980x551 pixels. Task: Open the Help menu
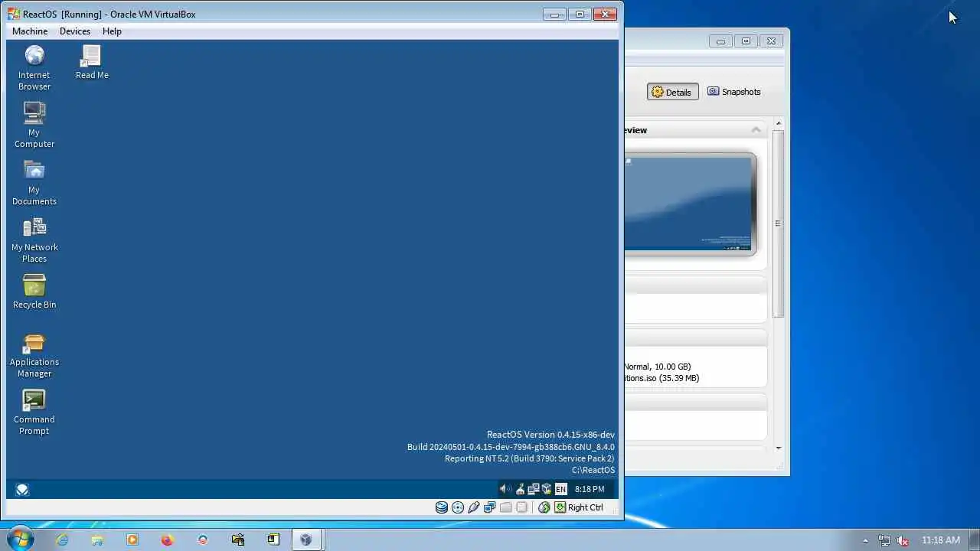click(112, 31)
